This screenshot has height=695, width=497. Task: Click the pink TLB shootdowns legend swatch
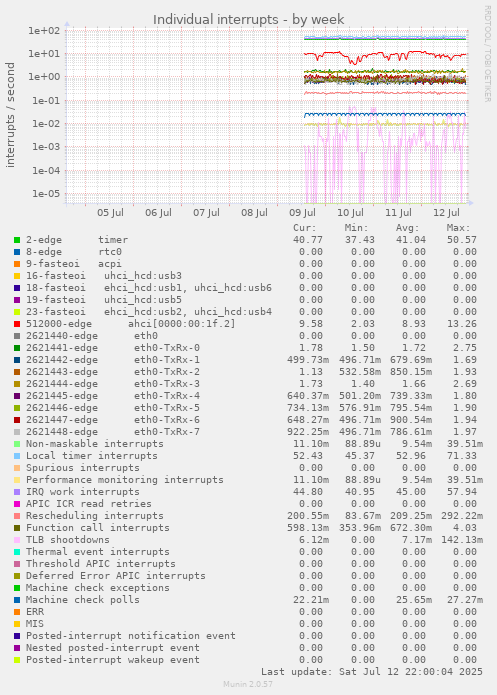[17, 540]
